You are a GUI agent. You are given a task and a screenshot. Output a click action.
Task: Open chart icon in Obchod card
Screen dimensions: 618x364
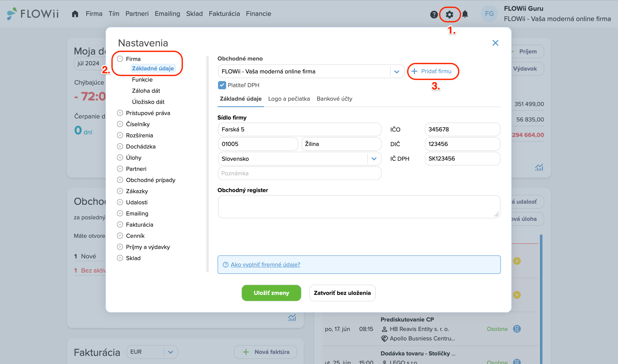click(292, 318)
